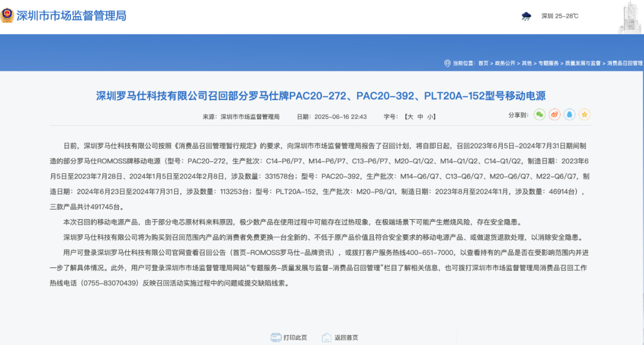Click the location pin icon before 当前位置
Screen dimensions: 644x345
(x=447, y=63)
